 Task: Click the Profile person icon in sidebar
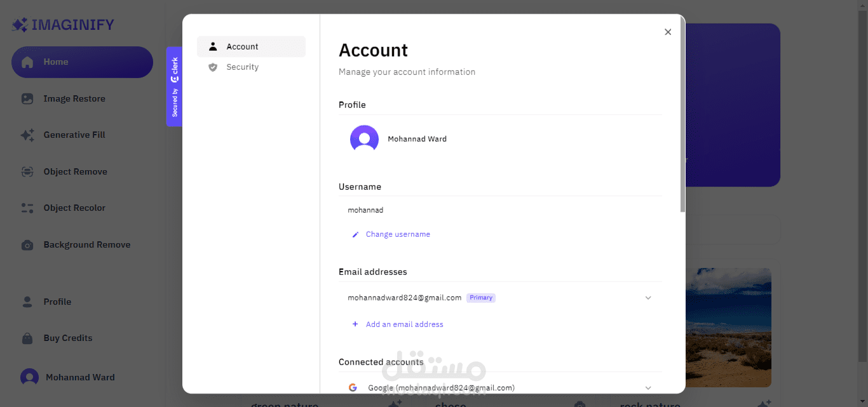[x=27, y=302]
